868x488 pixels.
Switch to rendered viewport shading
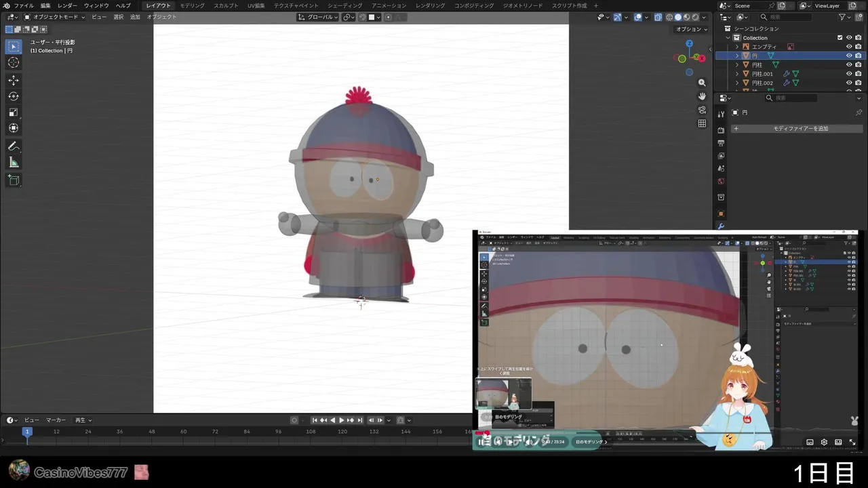click(x=694, y=17)
